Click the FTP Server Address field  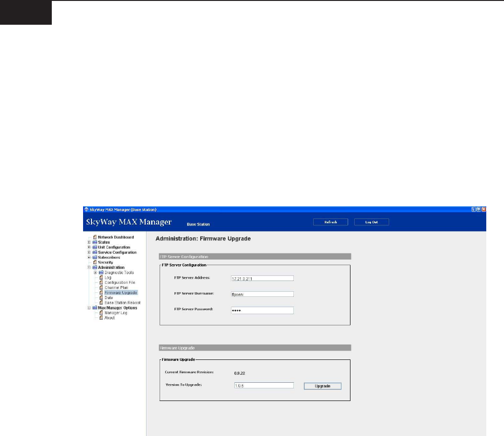tap(262, 278)
